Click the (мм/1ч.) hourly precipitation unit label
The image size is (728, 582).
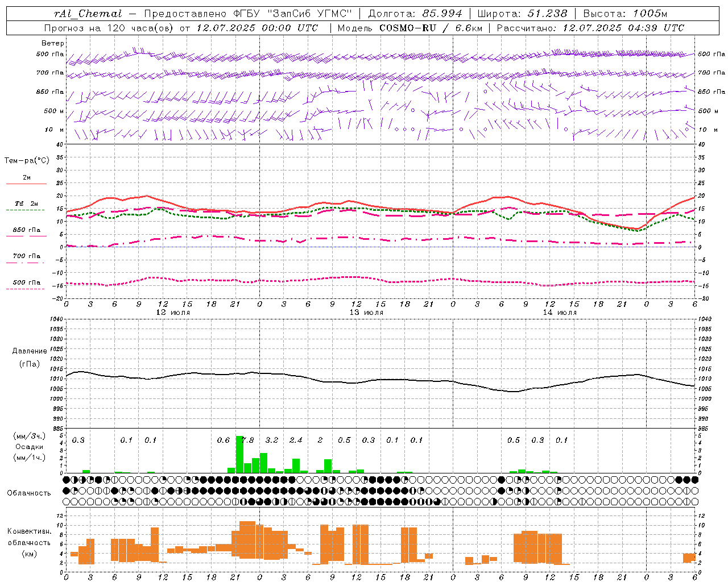click(x=30, y=458)
